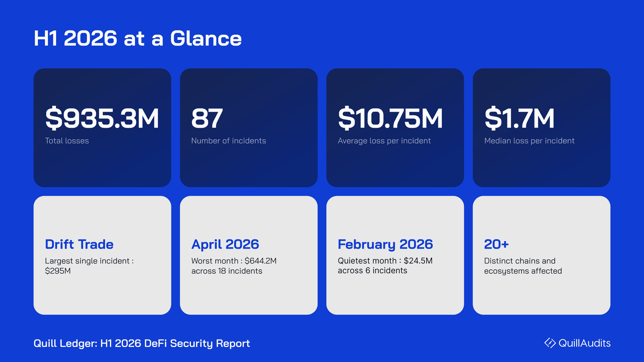Click the $1.7M median loss figure
This screenshot has height=362, width=644.
[519, 118]
